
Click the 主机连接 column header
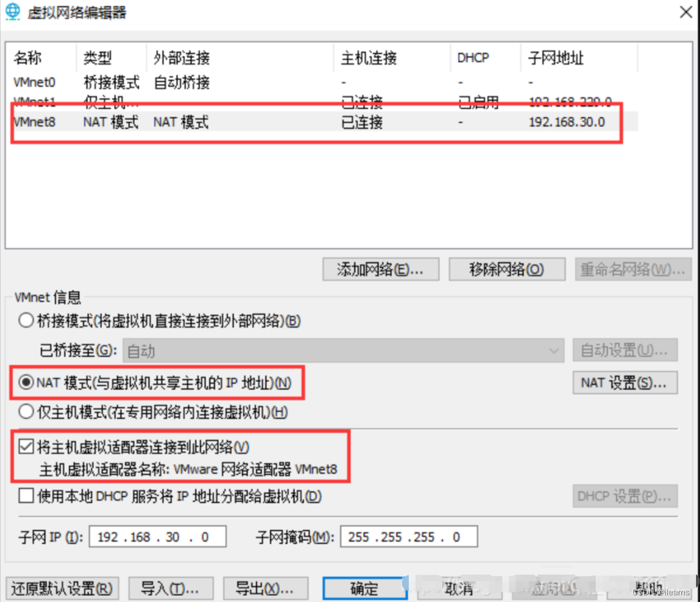point(392,57)
